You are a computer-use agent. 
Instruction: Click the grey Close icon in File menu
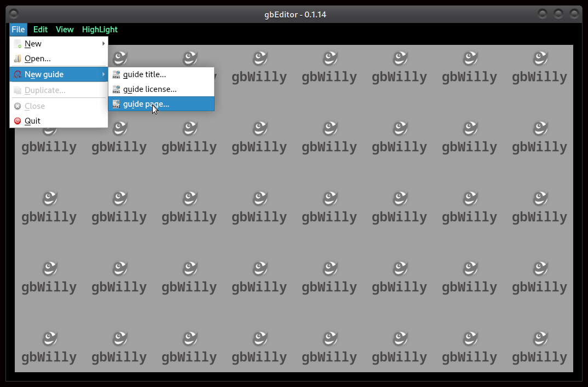(x=18, y=106)
